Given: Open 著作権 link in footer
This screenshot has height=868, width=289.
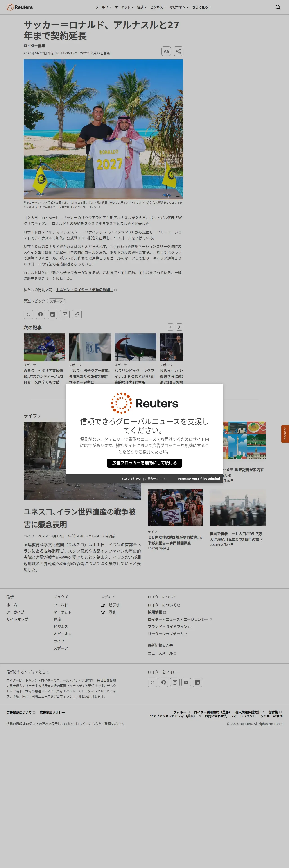Looking at the screenshot, I should pos(275,712).
